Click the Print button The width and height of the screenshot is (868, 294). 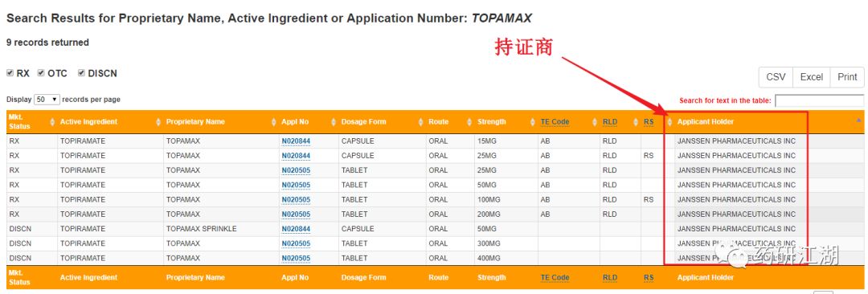click(847, 77)
